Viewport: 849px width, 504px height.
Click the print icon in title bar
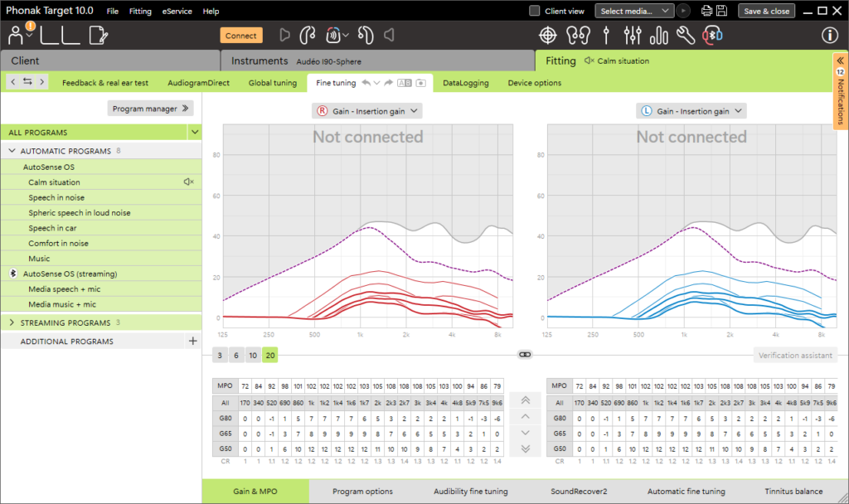tap(706, 11)
